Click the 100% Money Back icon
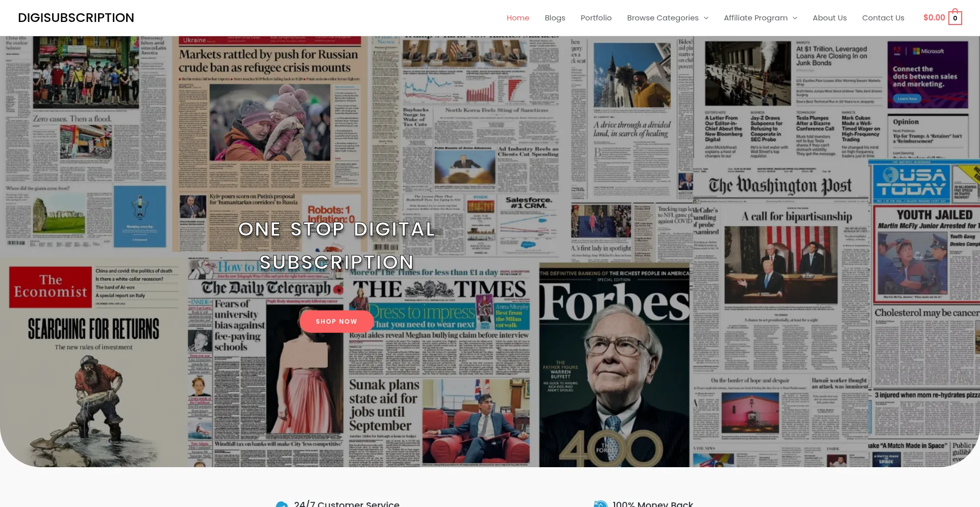 click(601, 504)
